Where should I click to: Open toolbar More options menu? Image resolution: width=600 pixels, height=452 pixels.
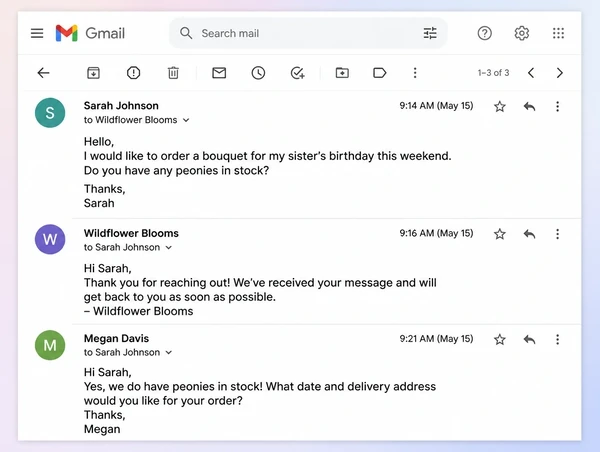[x=415, y=73]
